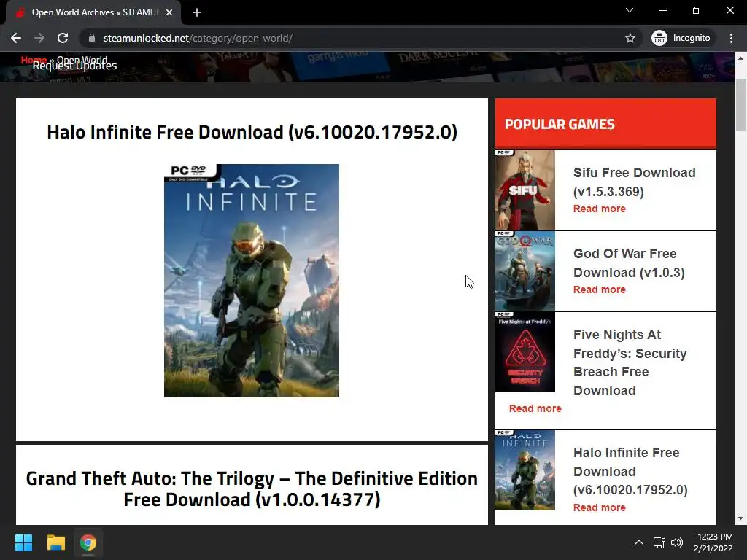Viewport: 747px width, 560px height.
Task: Open the Incognito profile indicator
Action: pos(681,38)
